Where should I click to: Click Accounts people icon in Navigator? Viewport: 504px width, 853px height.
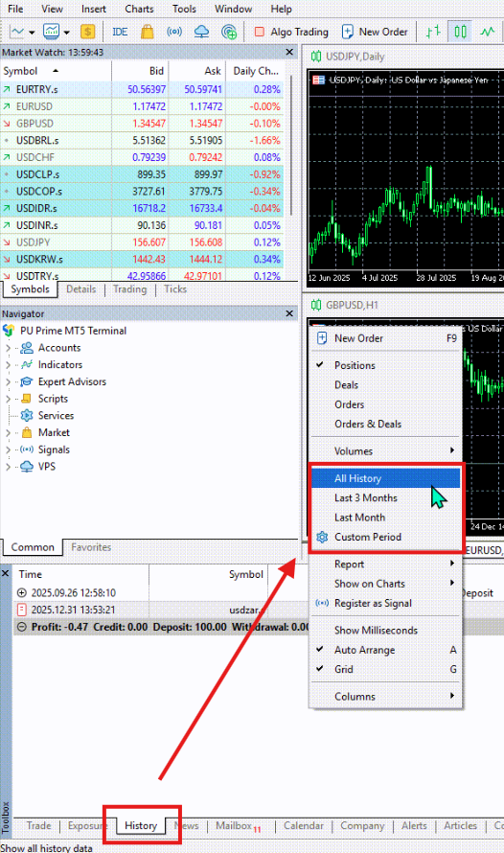(27, 348)
